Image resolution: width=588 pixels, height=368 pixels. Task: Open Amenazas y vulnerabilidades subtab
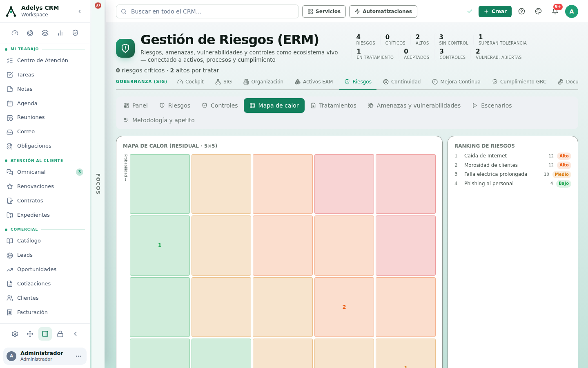point(414,105)
